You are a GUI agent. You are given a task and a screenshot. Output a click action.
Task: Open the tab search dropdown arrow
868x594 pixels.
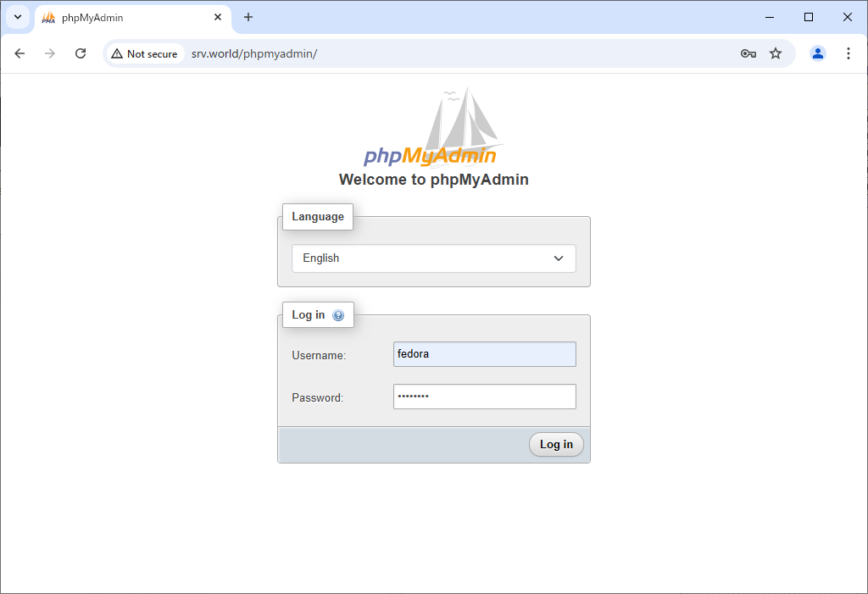[x=18, y=17]
